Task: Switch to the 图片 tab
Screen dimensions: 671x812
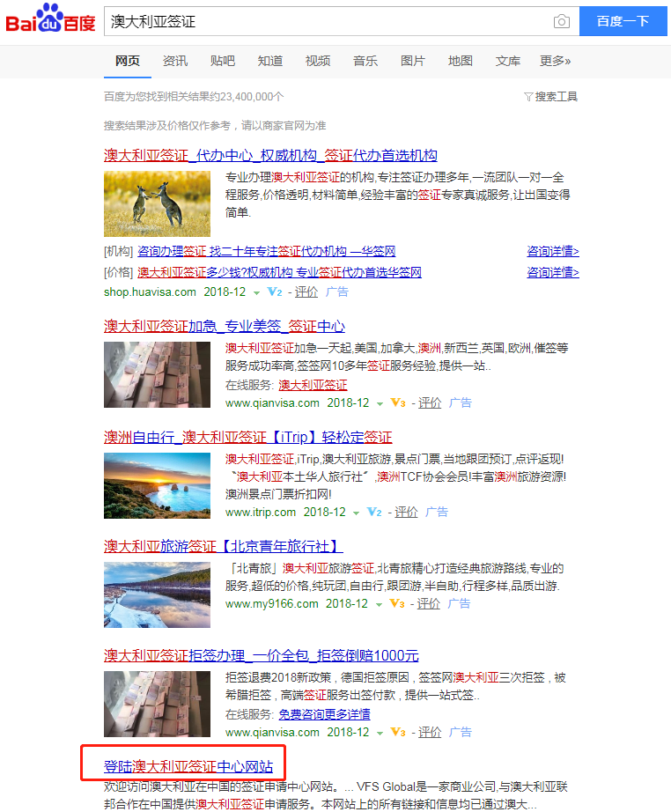Action: pyautogui.click(x=413, y=61)
